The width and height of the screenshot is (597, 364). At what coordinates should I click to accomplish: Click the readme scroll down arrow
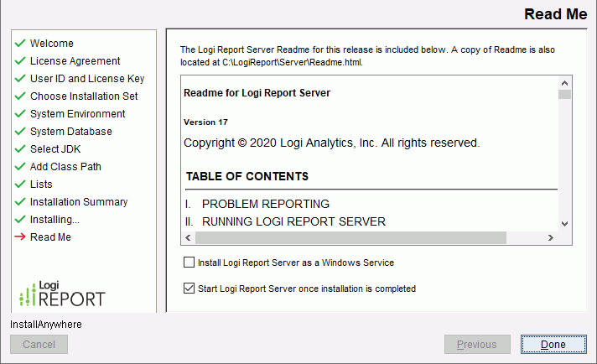click(564, 223)
